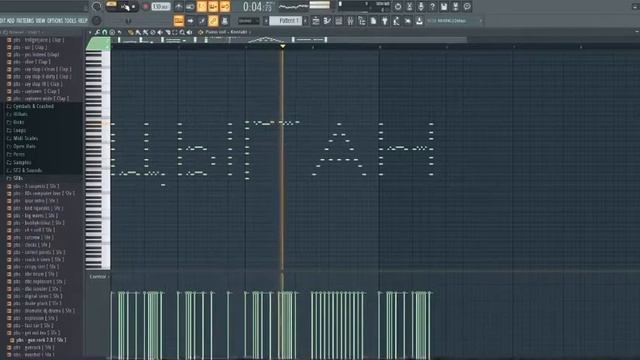Click the playhead marker on the timeline
The image size is (640, 360).
[282, 46]
